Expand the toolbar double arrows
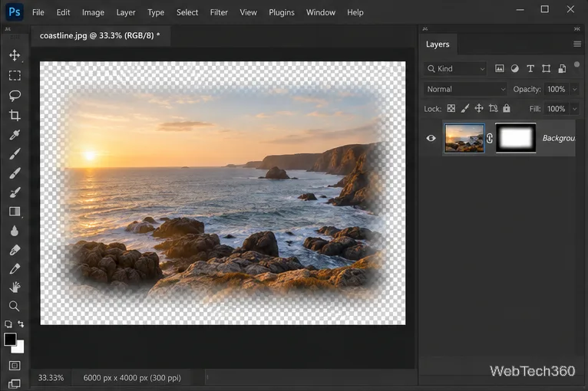Viewport: 588px width, 391px height. tap(8, 29)
